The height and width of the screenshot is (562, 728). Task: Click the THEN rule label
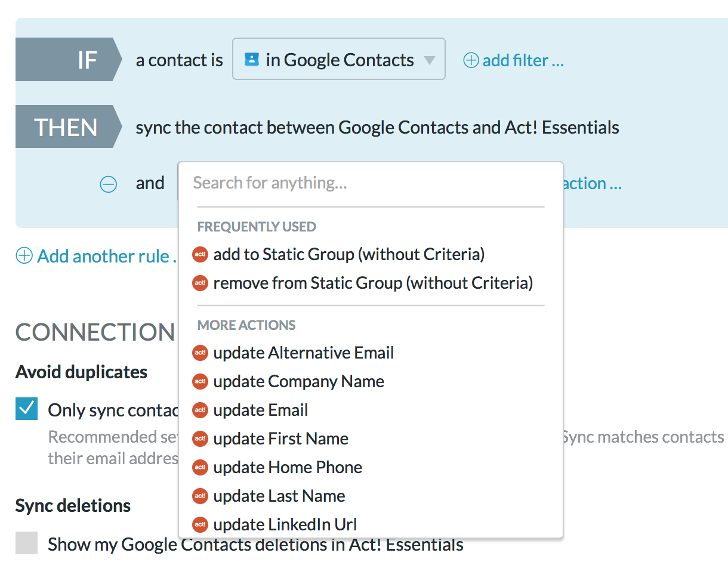[69, 126]
